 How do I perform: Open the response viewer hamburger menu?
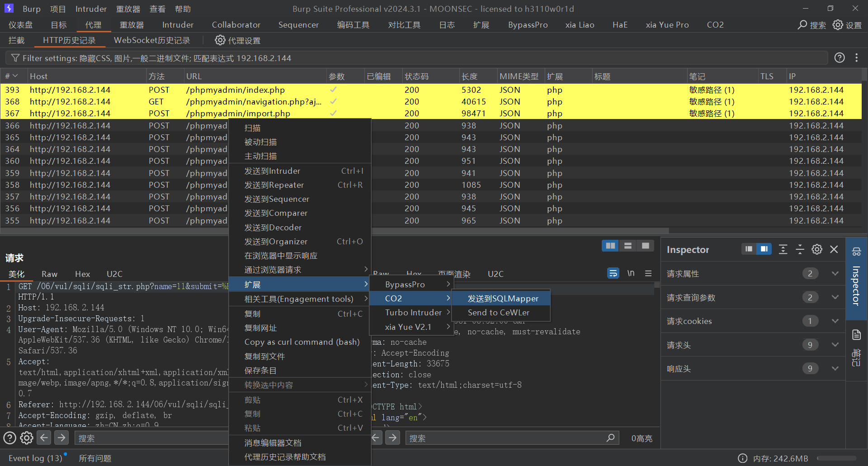click(648, 273)
